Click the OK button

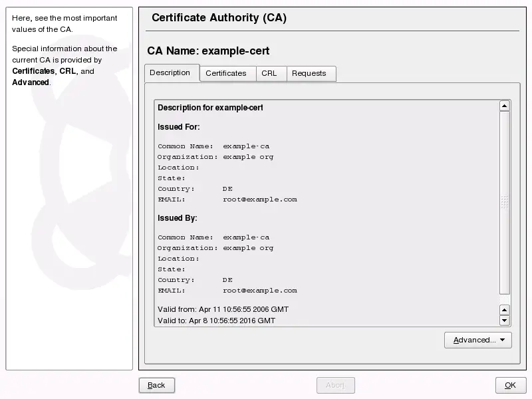coord(510,385)
